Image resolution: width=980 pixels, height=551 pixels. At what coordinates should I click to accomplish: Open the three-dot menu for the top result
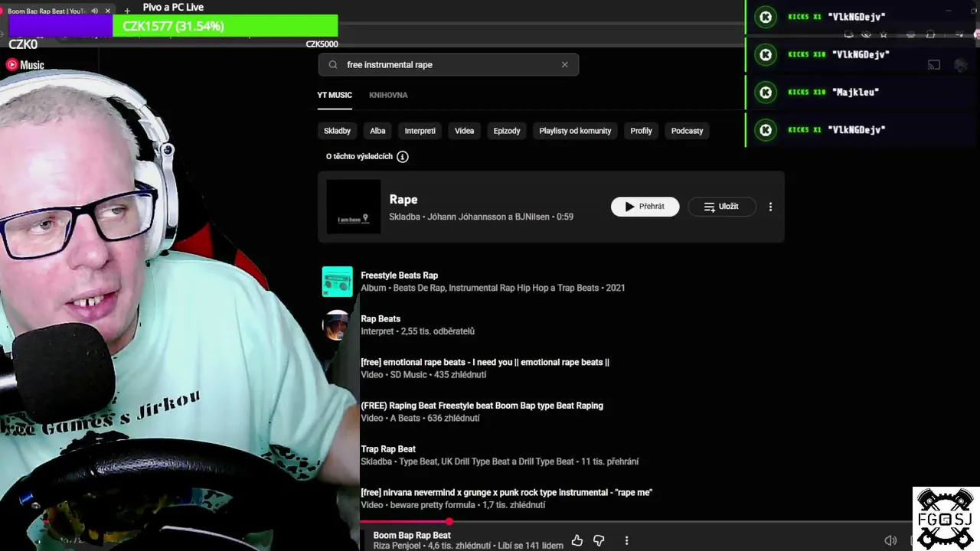tap(770, 207)
